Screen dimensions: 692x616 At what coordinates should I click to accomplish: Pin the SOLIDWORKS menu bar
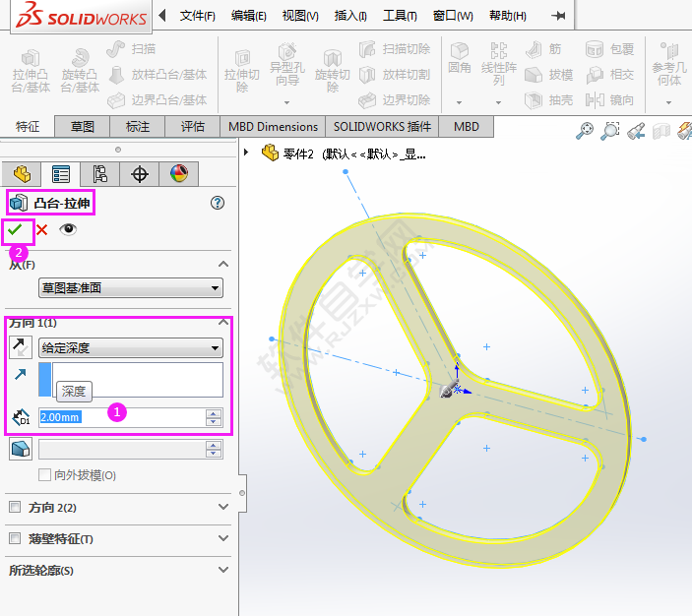point(558,16)
